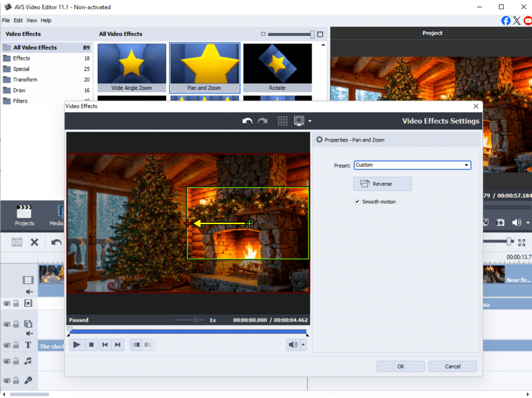Select the Transform effects category

pos(25,79)
